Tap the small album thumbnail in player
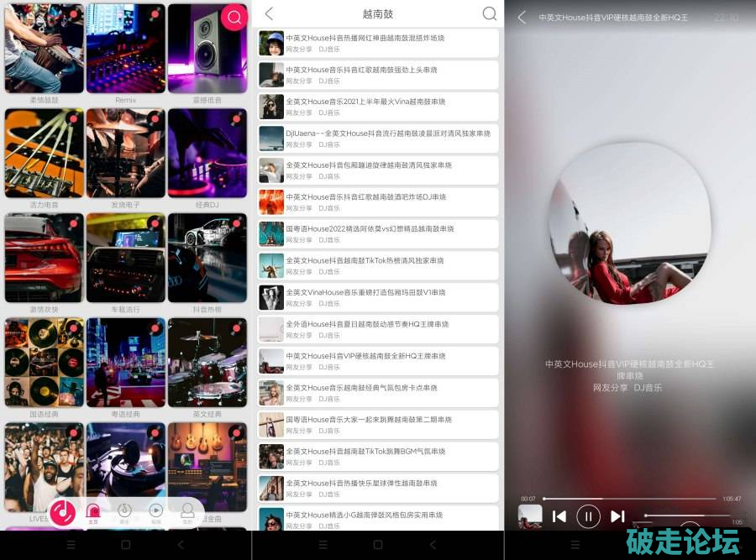Screen dimensions: 756x560 [x=530, y=516]
